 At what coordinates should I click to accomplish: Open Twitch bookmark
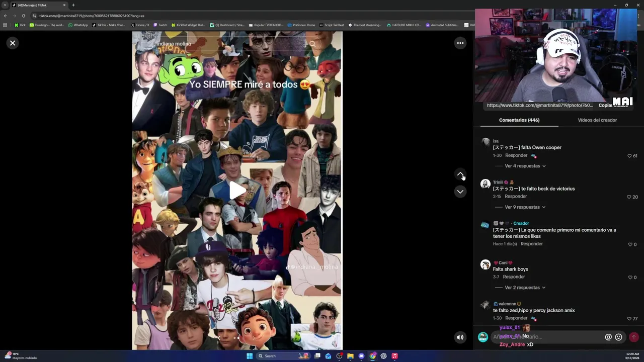click(160, 25)
